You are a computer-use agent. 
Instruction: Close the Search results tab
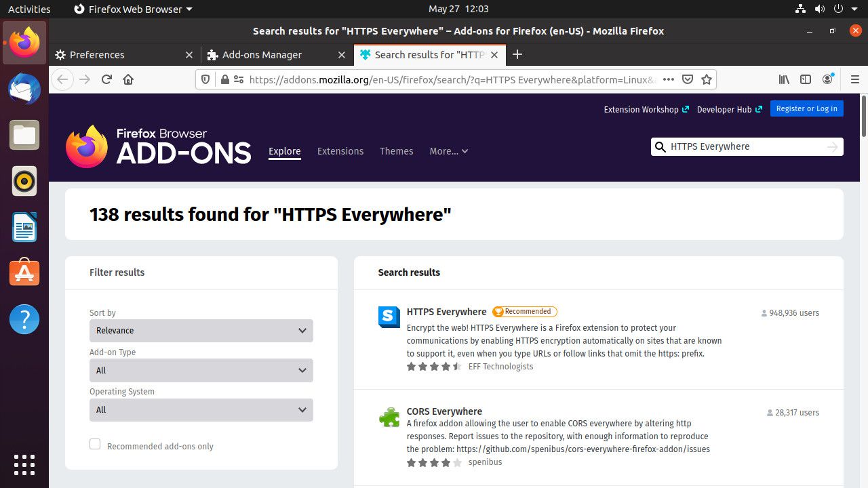[494, 55]
